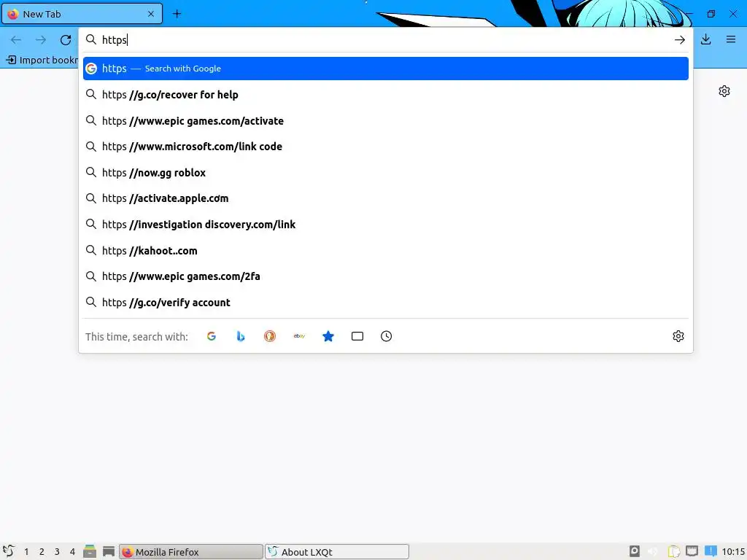
Task: Open the new tab page settings gear
Action: tap(724, 91)
